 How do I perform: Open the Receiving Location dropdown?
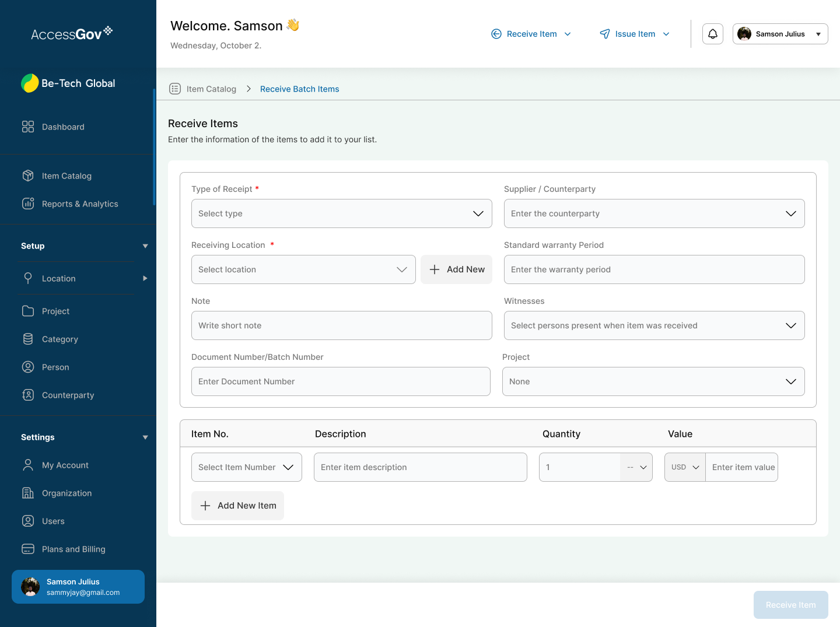(x=303, y=269)
